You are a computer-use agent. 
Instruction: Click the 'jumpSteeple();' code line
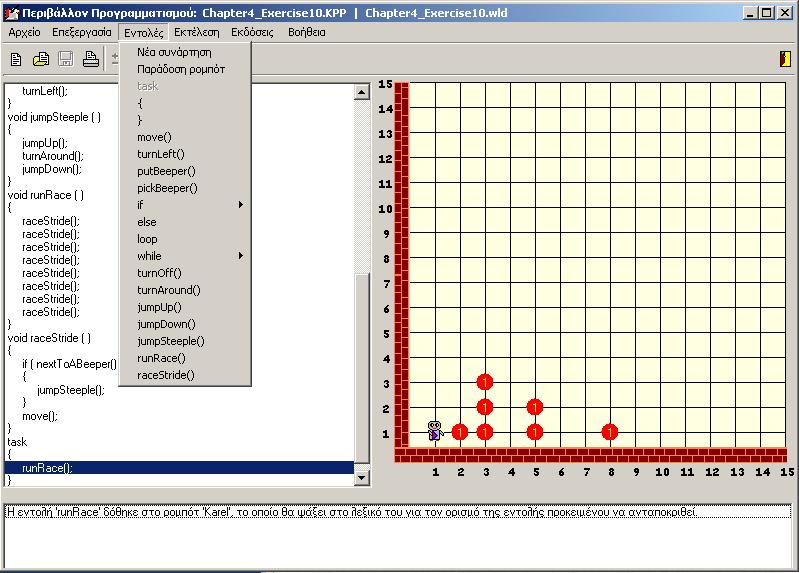[x=71, y=390]
